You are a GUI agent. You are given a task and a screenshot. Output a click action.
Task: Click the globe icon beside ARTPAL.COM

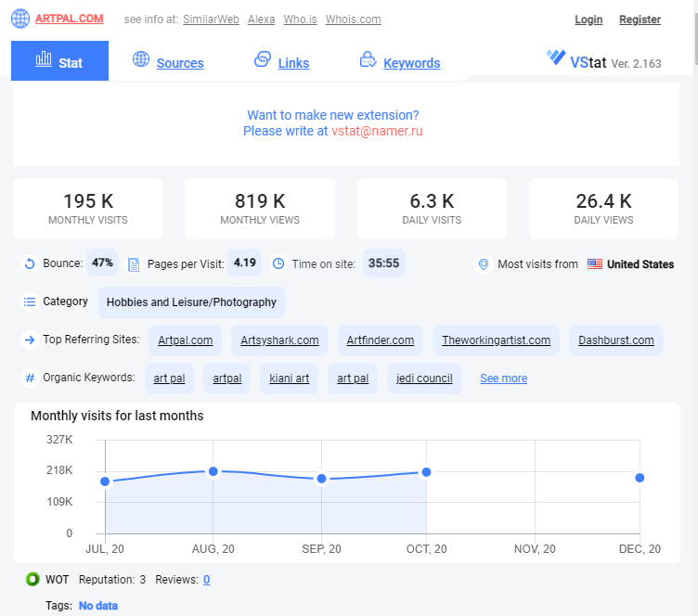20,19
